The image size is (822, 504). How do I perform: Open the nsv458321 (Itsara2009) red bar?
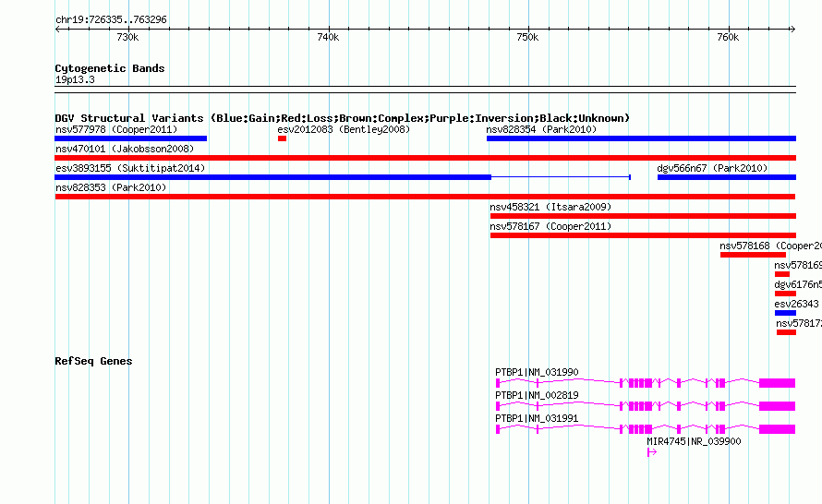click(x=643, y=216)
